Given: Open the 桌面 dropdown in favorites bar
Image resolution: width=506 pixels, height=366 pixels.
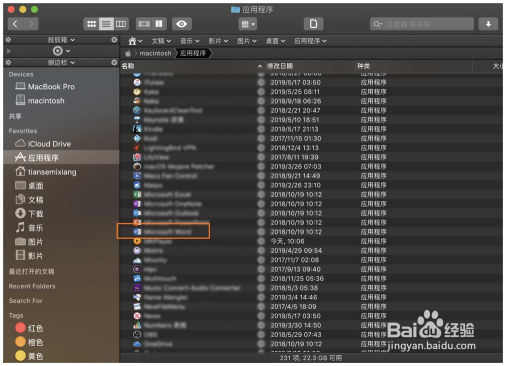Looking at the screenshot, I should tap(275, 41).
